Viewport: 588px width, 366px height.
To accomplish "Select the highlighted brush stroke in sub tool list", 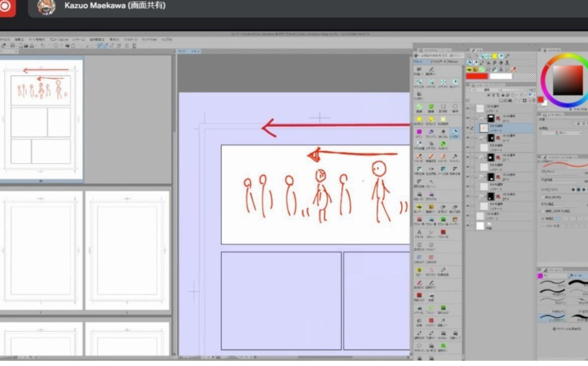I will pos(552,318).
